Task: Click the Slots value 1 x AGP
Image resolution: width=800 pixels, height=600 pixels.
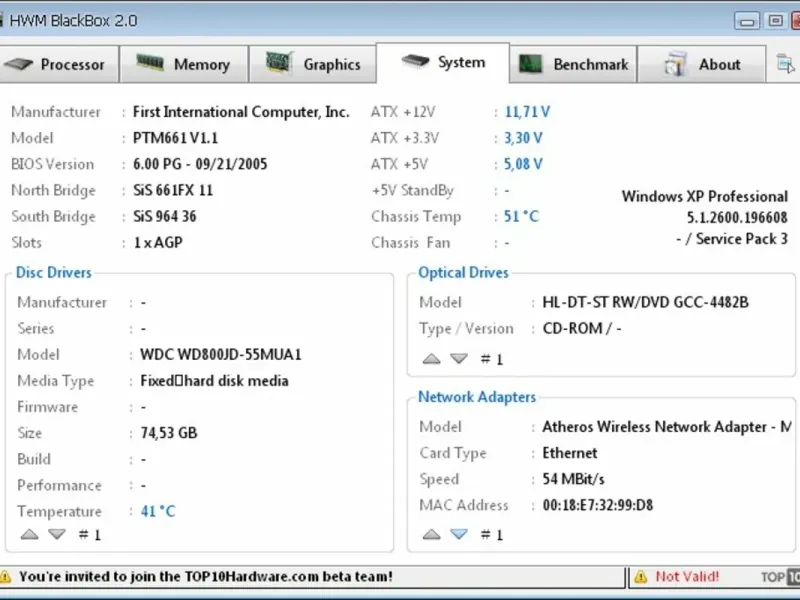Action: pos(158,242)
